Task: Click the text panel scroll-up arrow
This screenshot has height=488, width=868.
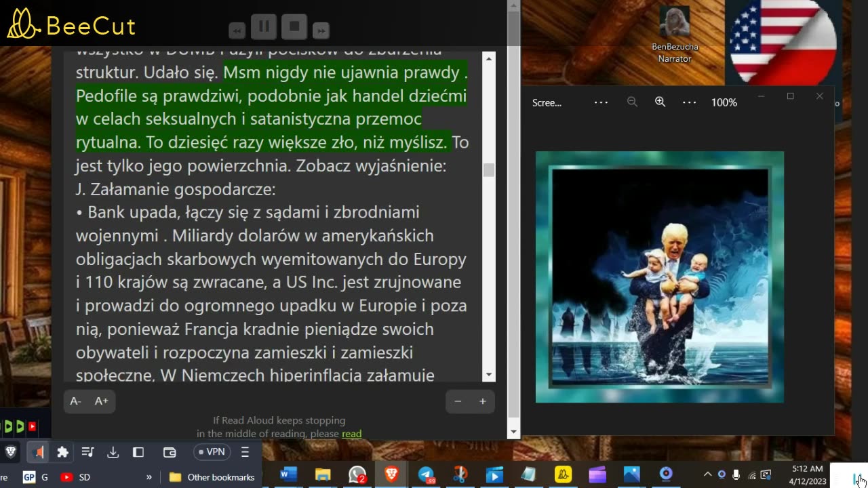Action: 489,59
